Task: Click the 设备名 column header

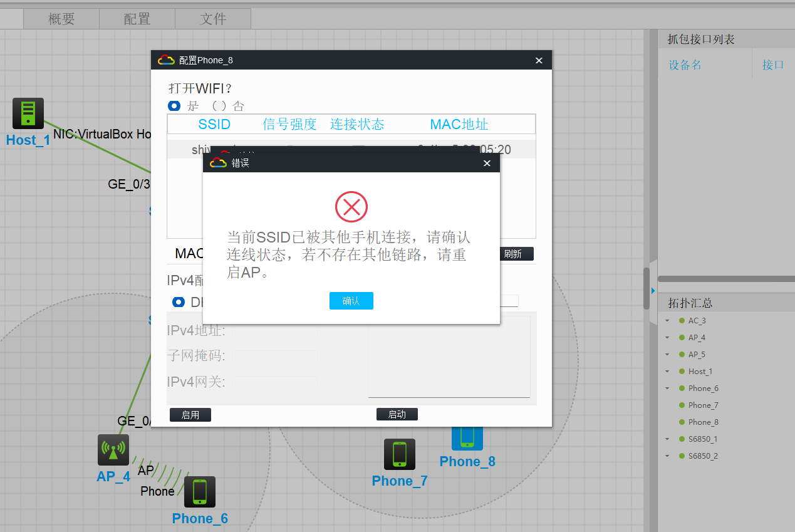Action: (x=685, y=65)
